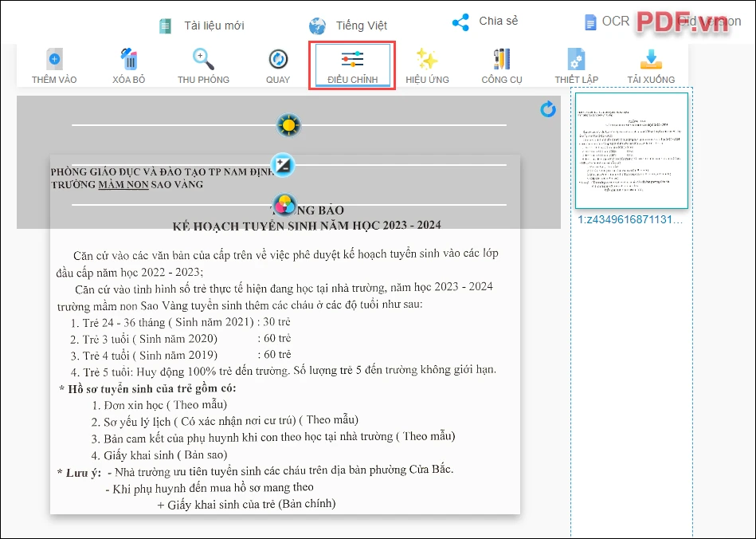Click the color saturation slider handle

point(284,205)
